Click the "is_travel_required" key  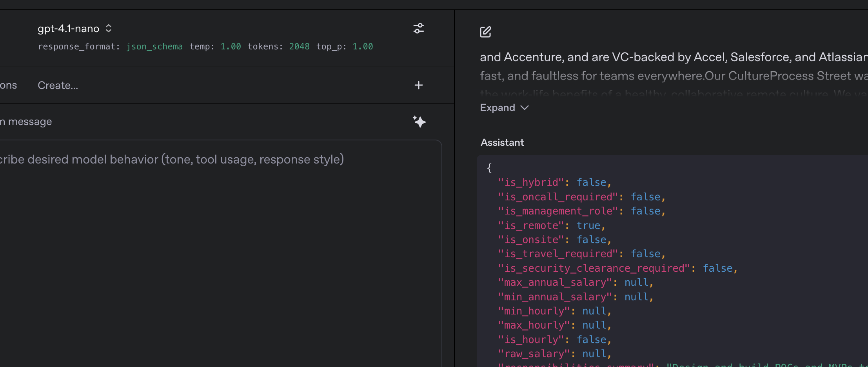558,254
